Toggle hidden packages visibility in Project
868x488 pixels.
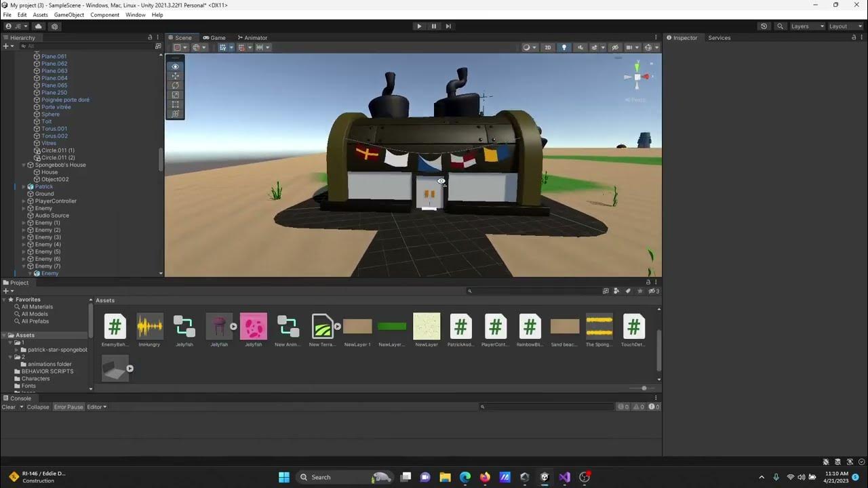653,291
